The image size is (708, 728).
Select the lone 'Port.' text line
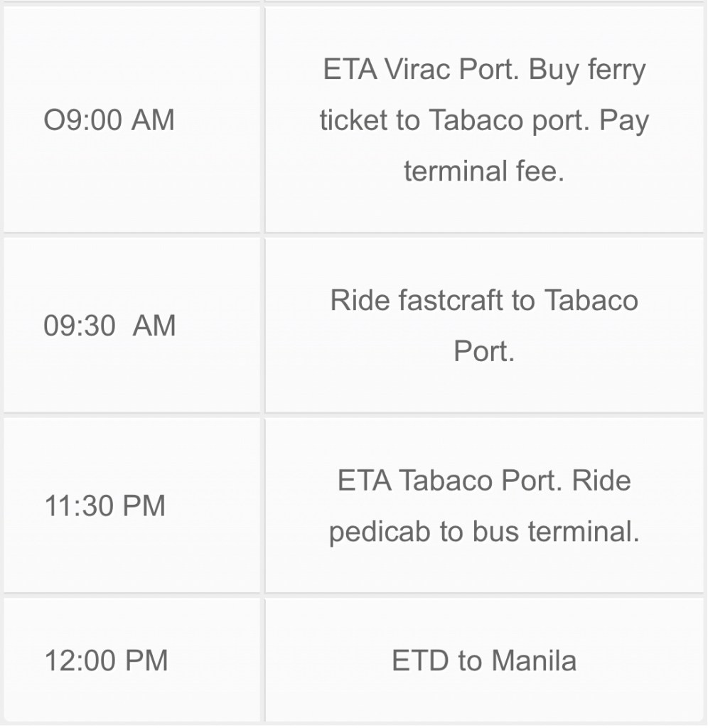click(x=484, y=352)
